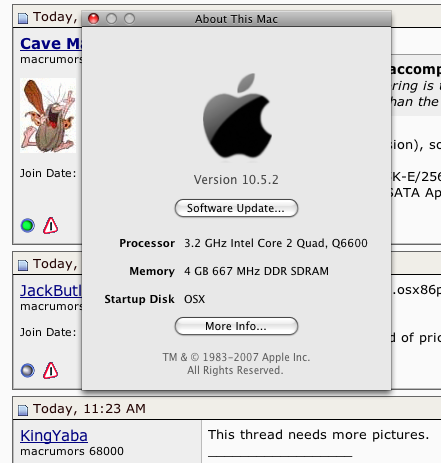Image resolution: width=441 pixels, height=463 pixels.
Task: Click Cave Man's green online status icon
Action: click(x=28, y=225)
